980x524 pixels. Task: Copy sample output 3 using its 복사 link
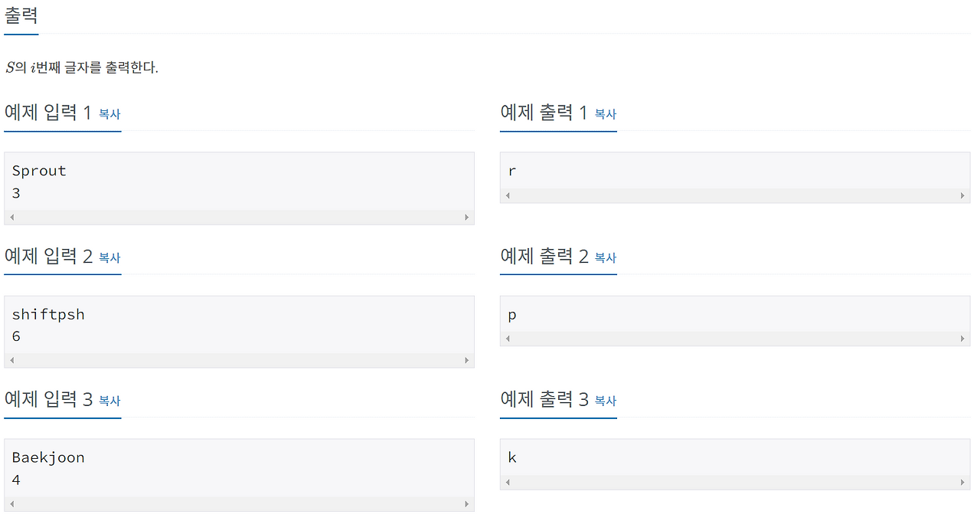click(x=605, y=401)
